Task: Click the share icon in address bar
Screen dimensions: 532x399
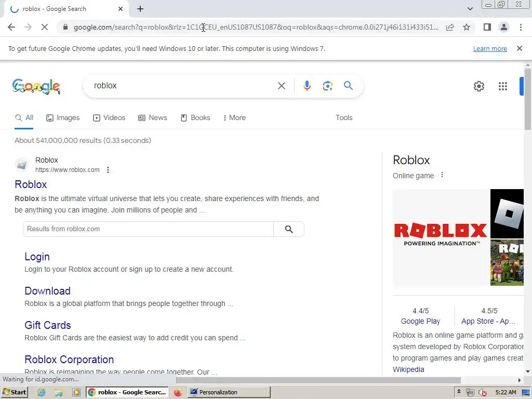Action: (x=450, y=27)
